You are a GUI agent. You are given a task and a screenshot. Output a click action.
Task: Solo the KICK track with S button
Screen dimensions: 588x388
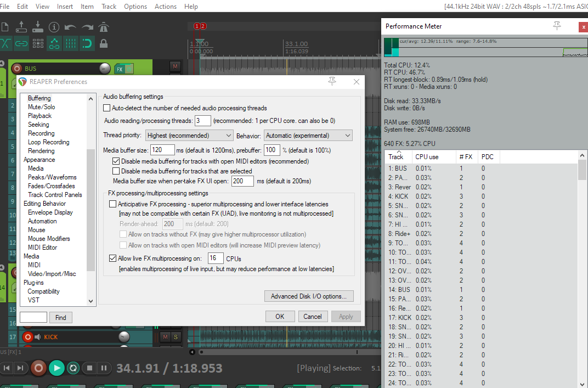tap(176, 337)
